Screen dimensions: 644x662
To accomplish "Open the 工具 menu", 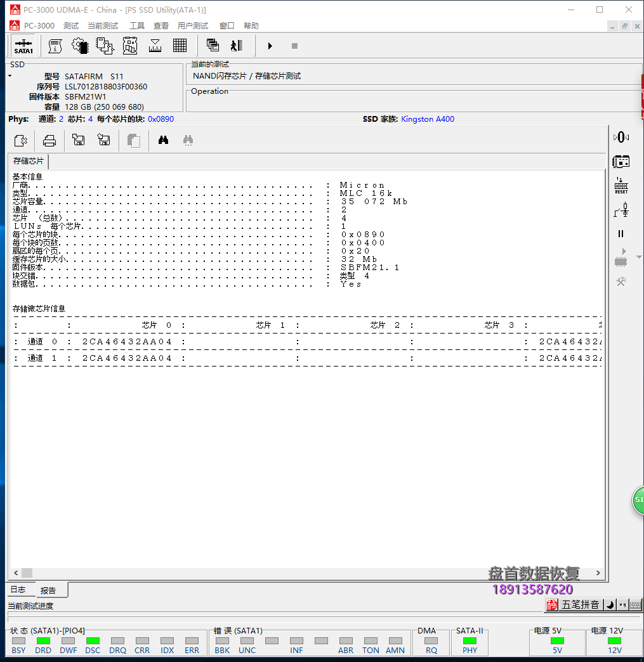I will tap(137, 26).
